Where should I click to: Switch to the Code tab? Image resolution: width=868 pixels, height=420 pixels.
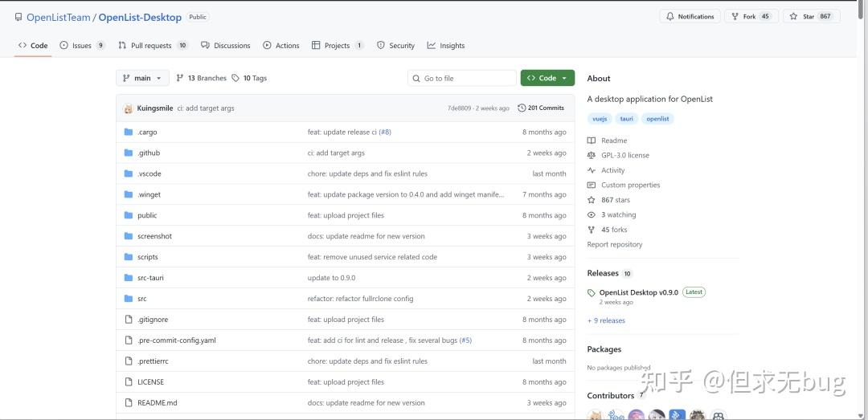[x=33, y=46]
